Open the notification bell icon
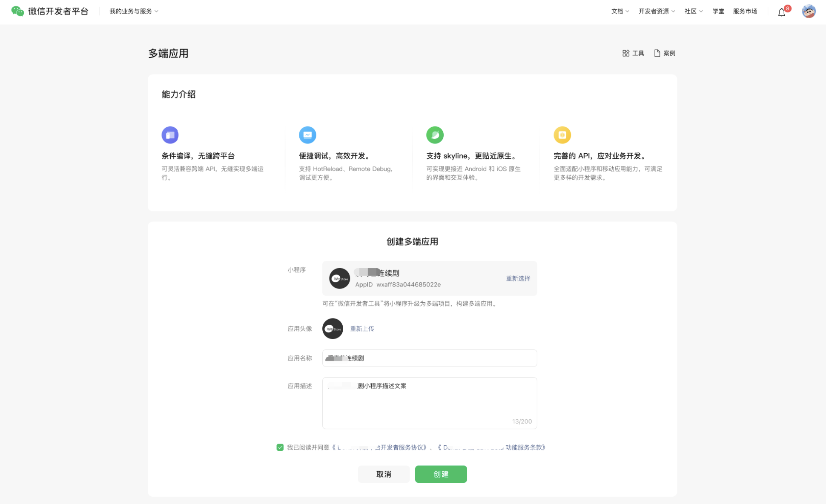 click(x=782, y=12)
